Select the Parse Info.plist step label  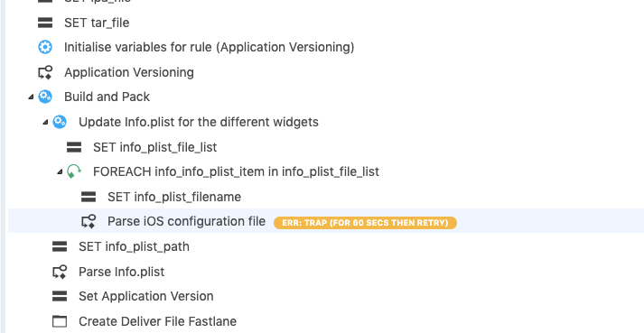(122, 272)
